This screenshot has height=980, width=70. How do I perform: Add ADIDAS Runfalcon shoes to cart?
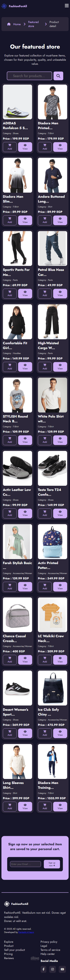(x=10, y=147)
